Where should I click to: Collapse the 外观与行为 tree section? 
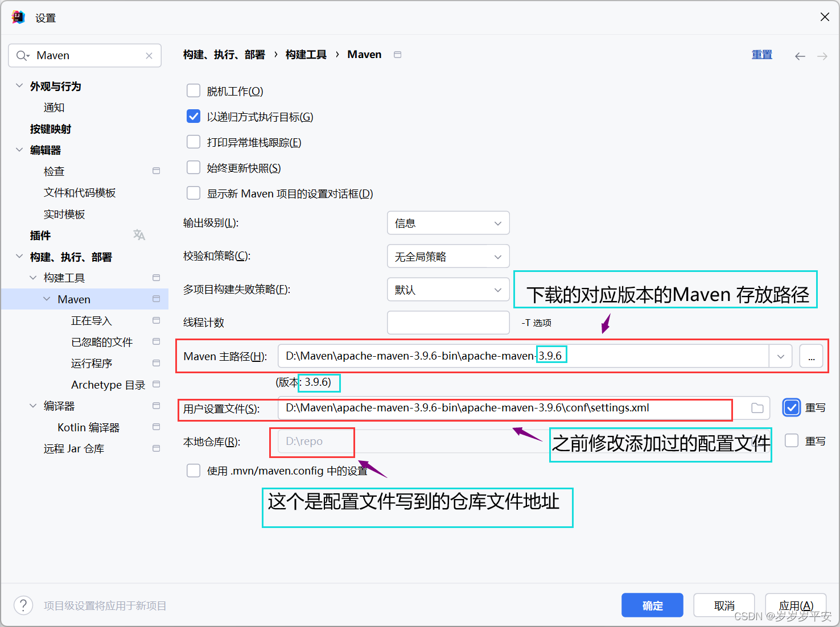coord(19,86)
